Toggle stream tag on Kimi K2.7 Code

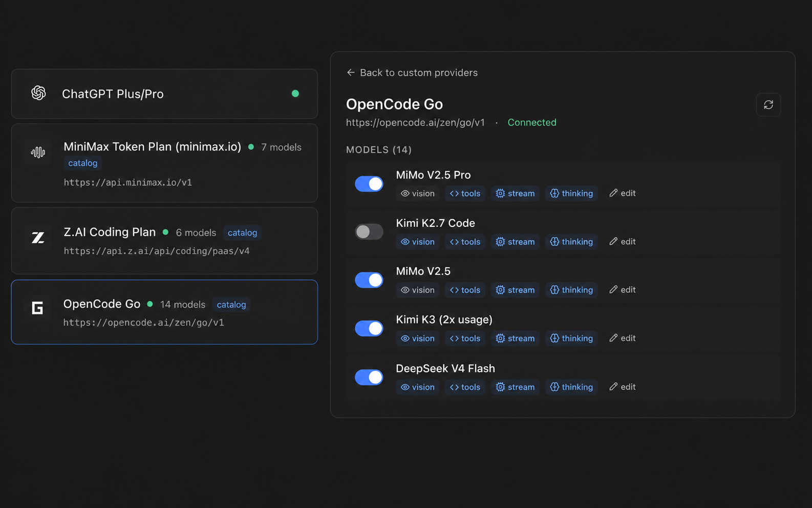(x=515, y=242)
